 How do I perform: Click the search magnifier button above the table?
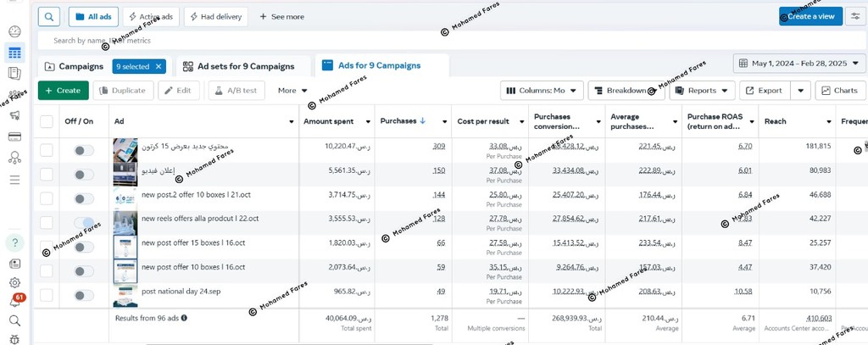click(x=49, y=16)
